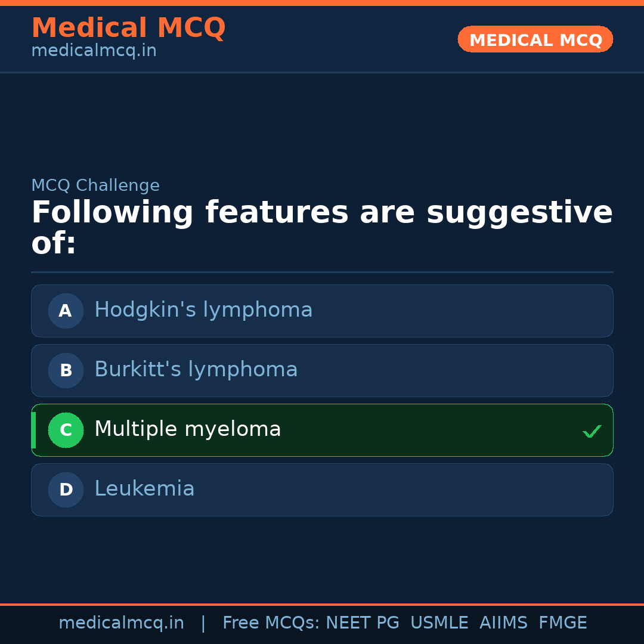Screen dimensions: 644x644
Task: Click the Medical MCQ logo heading
Action: tap(128, 27)
